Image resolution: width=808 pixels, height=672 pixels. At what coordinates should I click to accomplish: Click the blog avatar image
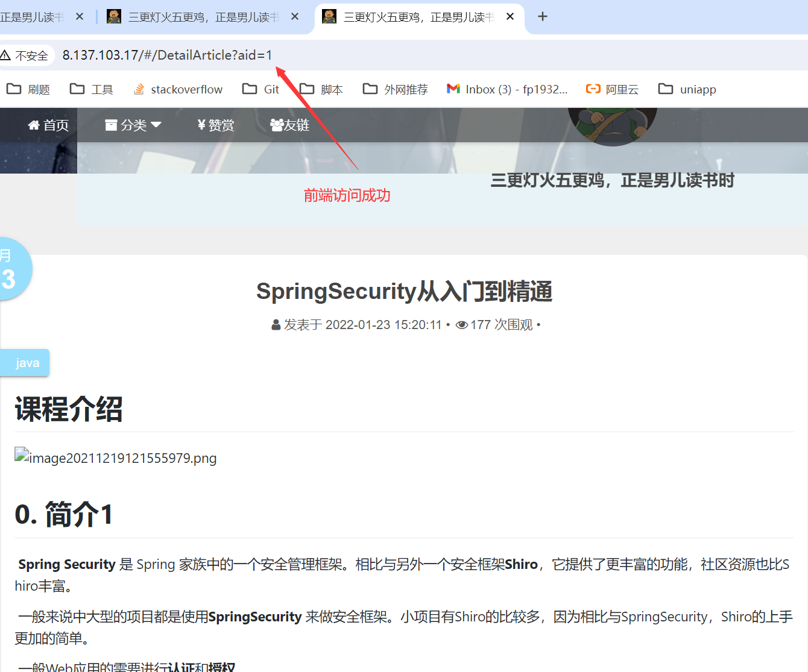point(613,127)
